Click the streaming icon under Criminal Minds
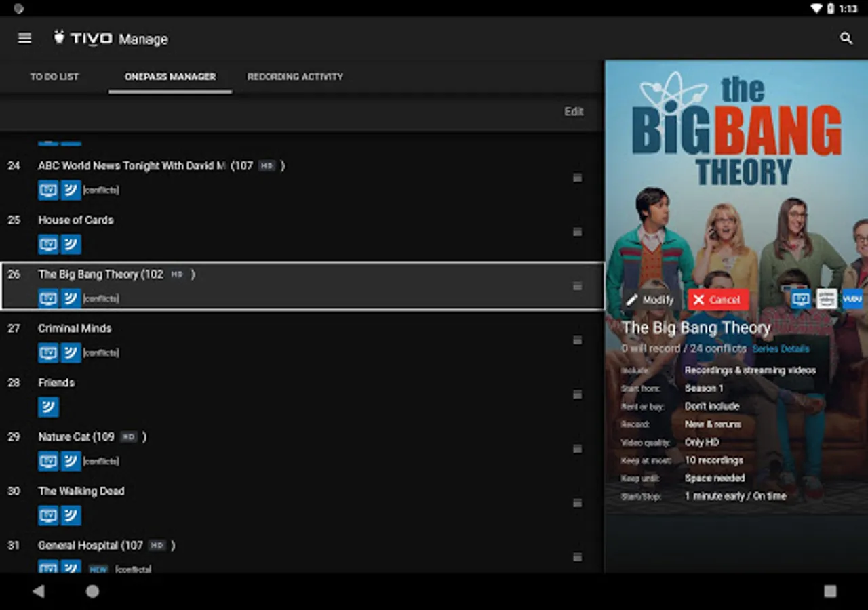 click(71, 352)
